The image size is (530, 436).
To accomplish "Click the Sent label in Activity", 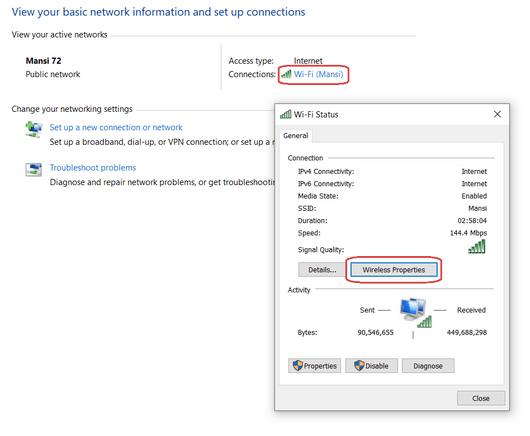I will pyautogui.click(x=367, y=310).
